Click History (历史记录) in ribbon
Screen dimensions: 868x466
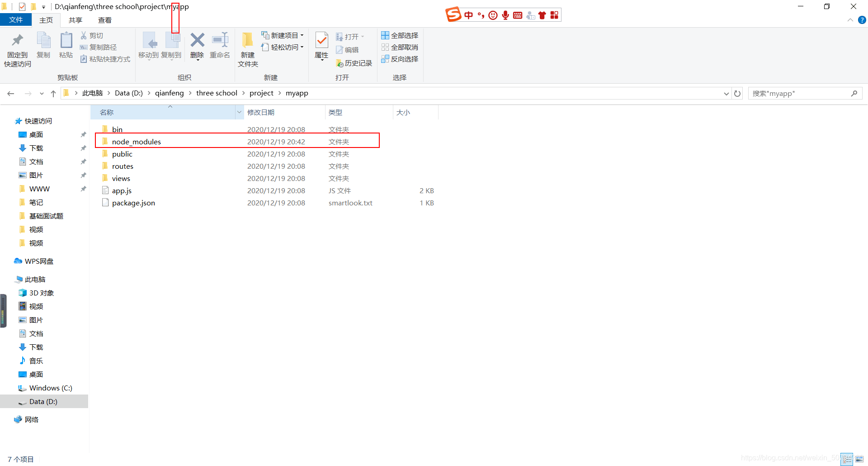coord(354,63)
